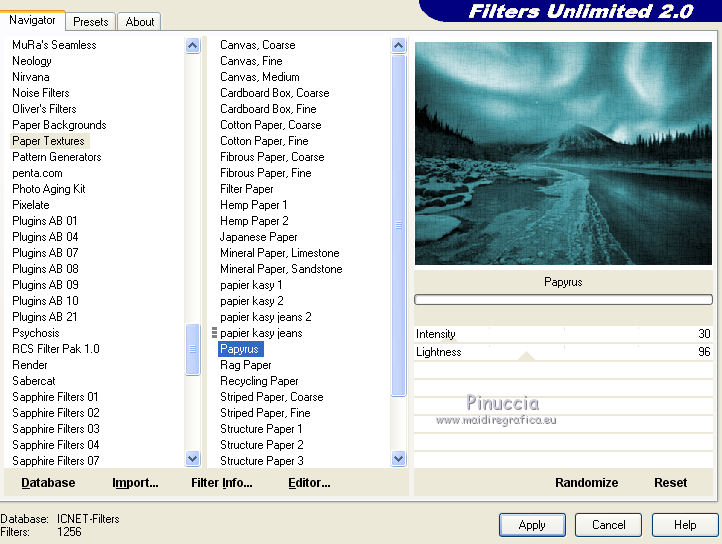
Task: Choose papier kasy 1 filter
Action: tap(251, 285)
